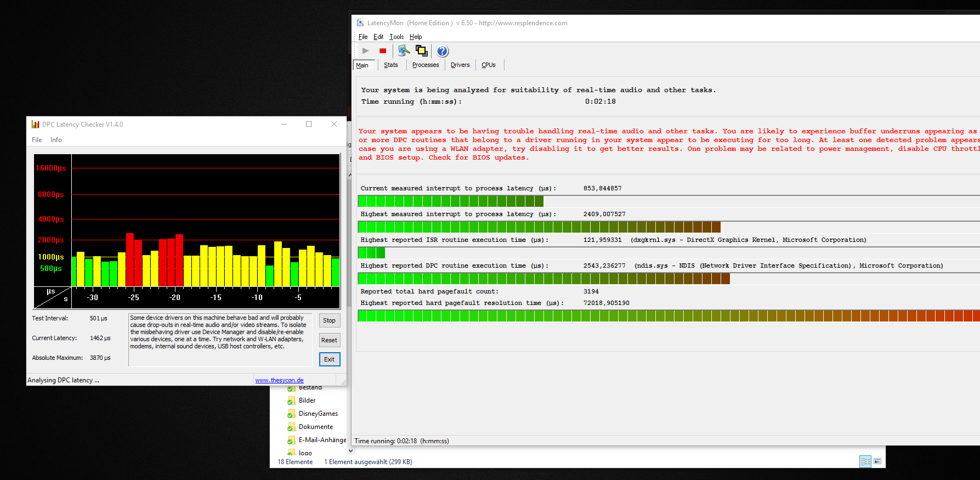Open the blue question mark help icon

pos(443,51)
